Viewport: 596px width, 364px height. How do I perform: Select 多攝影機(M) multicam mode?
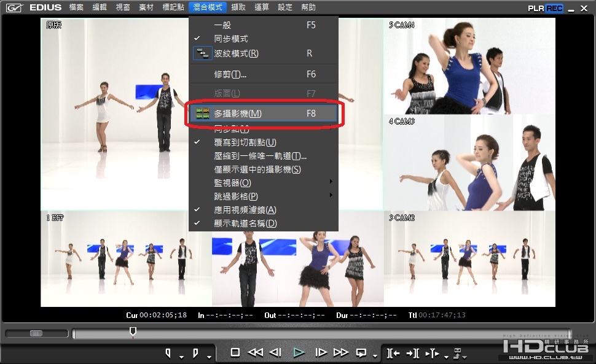(264, 113)
